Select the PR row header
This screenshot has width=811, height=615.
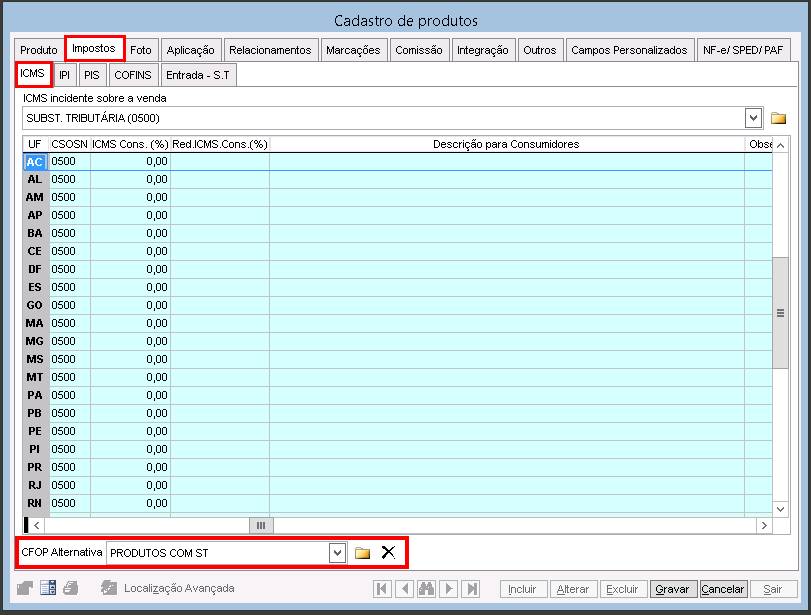[35, 467]
